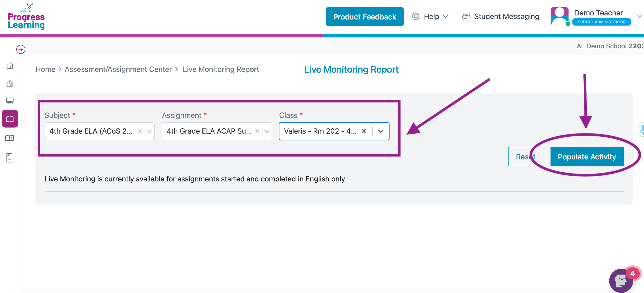
Task: Click the Help menu label
Action: point(431,16)
